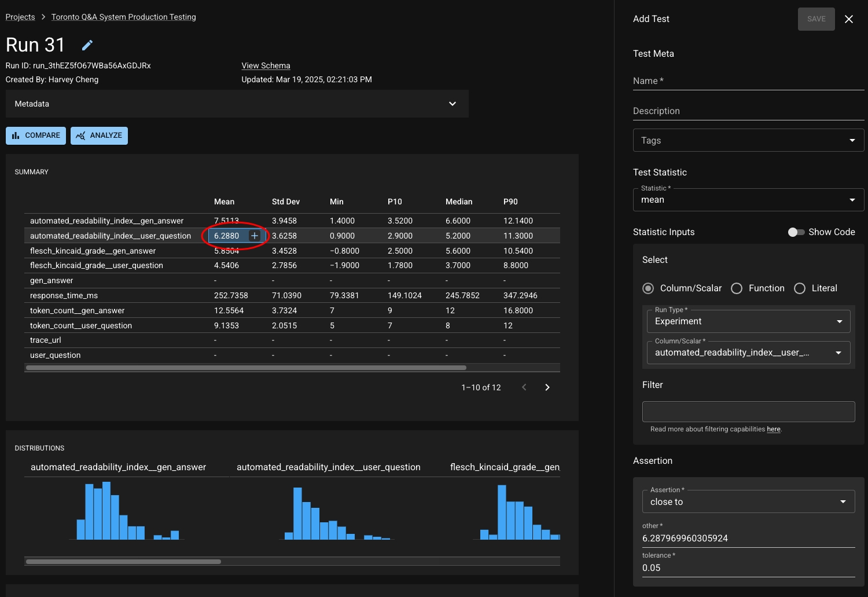The width and height of the screenshot is (868, 597).
Task: Toggle the Show Code switch
Action: [796, 232]
